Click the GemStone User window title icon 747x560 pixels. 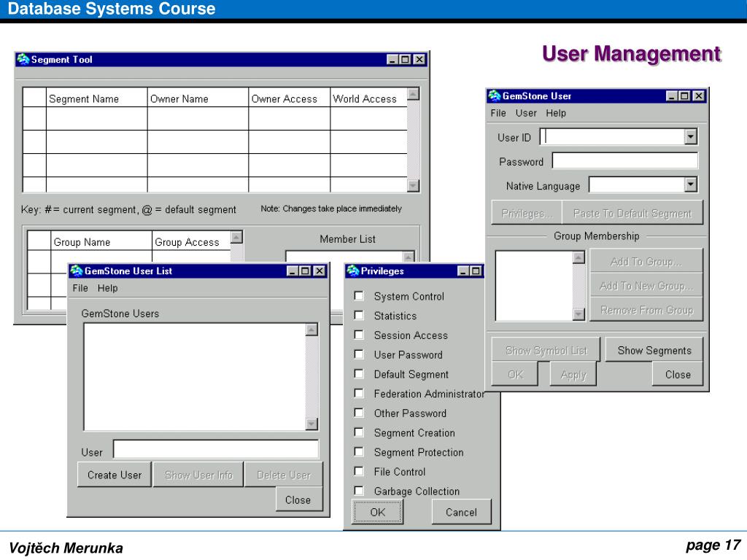tap(495, 96)
